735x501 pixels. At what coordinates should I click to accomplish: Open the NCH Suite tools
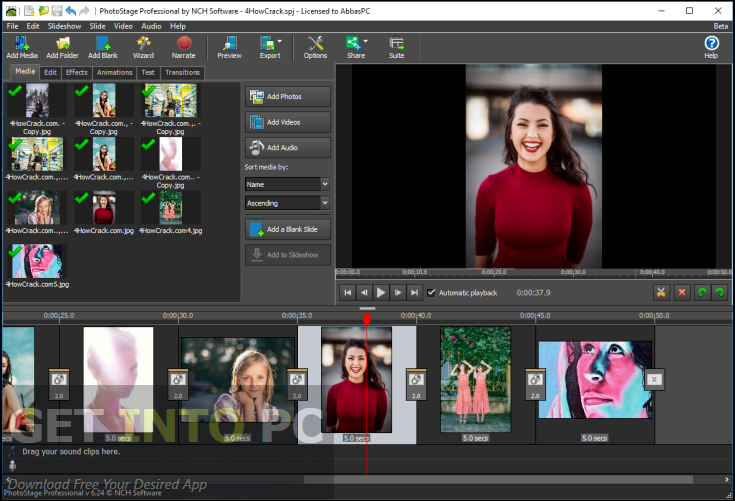(x=396, y=47)
